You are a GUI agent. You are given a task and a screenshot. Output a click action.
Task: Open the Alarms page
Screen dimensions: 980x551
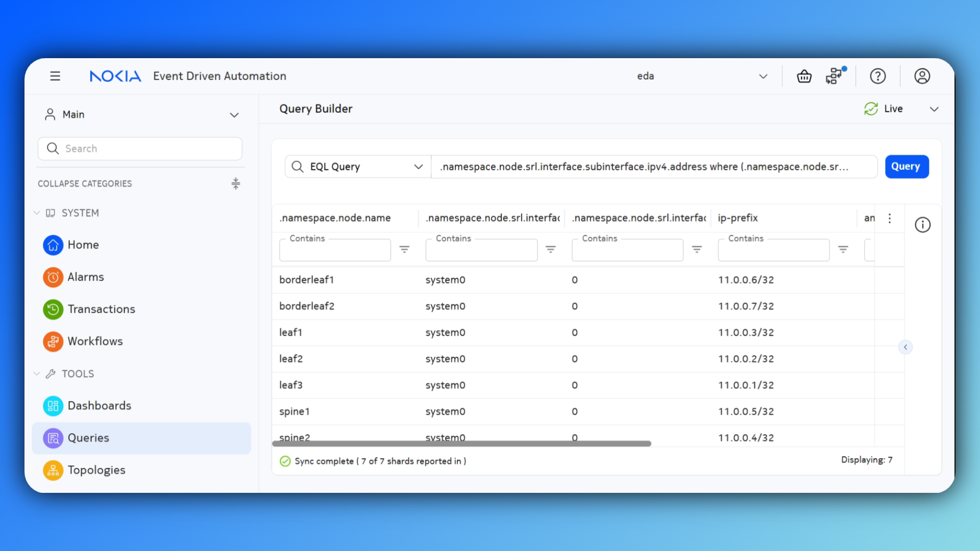click(85, 277)
